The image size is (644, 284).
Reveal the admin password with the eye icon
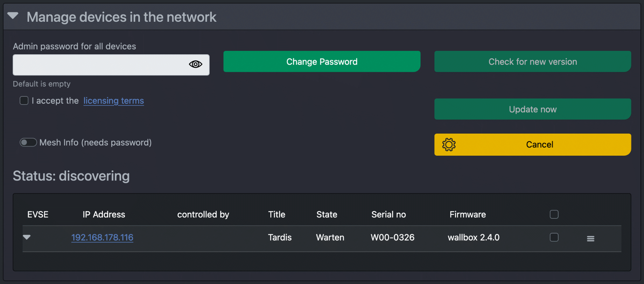coord(195,64)
